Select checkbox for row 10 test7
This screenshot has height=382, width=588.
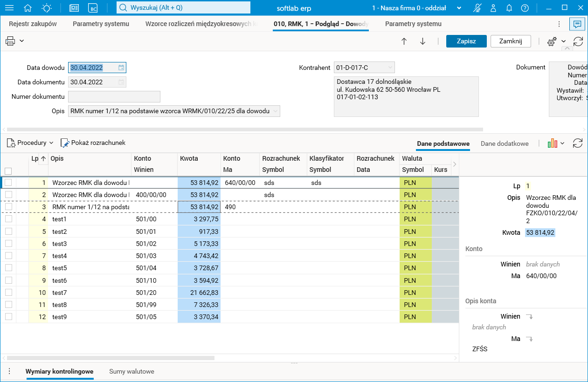pos(8,293)
